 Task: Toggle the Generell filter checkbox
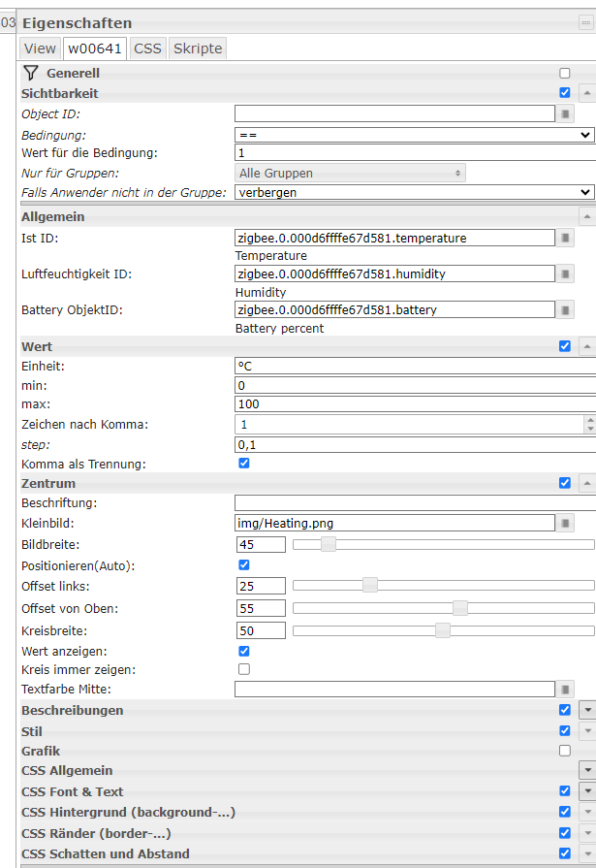[x=564, y=73]
